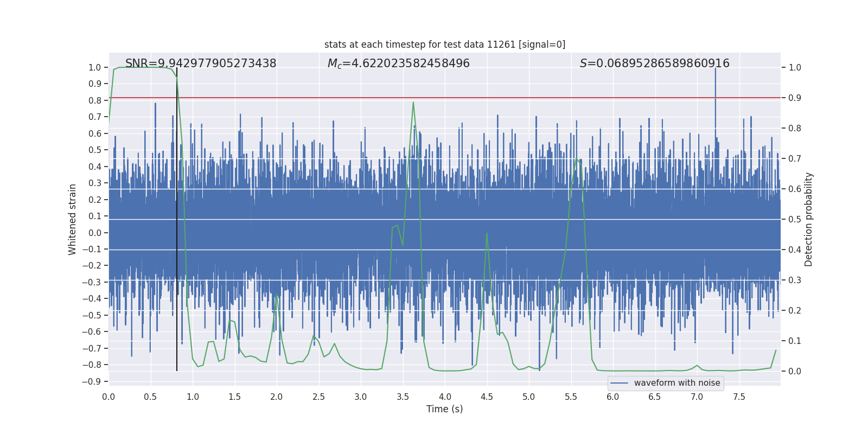Viewport: 868px width, 434px height.
Task: Click the S=0.0689 annotation text
Action: pyautogui.click(x=654, y=63)
